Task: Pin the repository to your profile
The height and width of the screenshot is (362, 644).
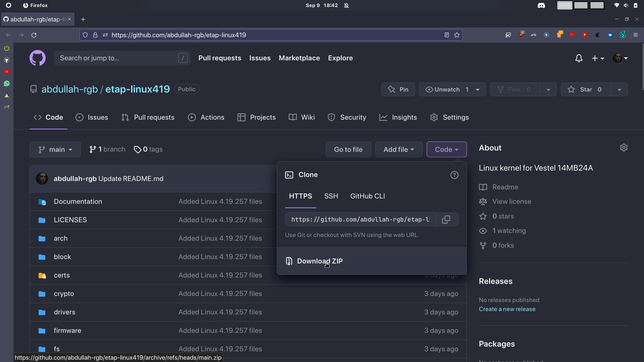Action: tap(398, 89)
